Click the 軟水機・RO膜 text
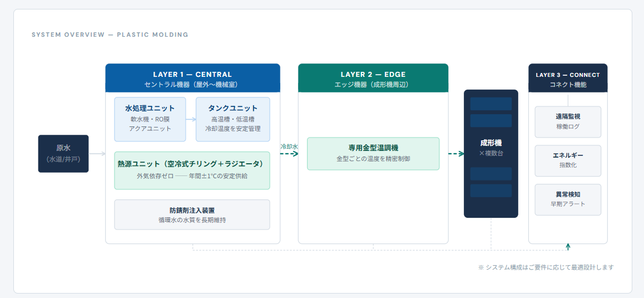Image resolution: width=644 pixels, height=298 pixels. [150, 119]
